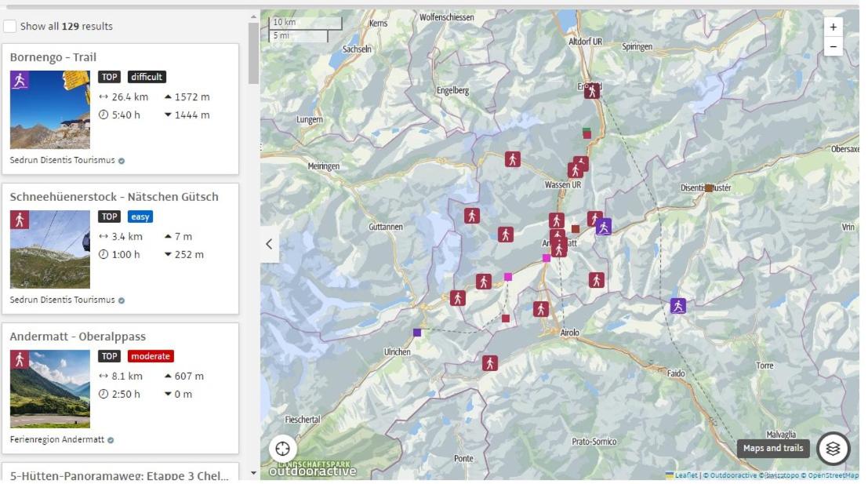Open the Andermatt Oberalppass photo thumbnail
868x484 pixels.
click(x=50, y=389)
